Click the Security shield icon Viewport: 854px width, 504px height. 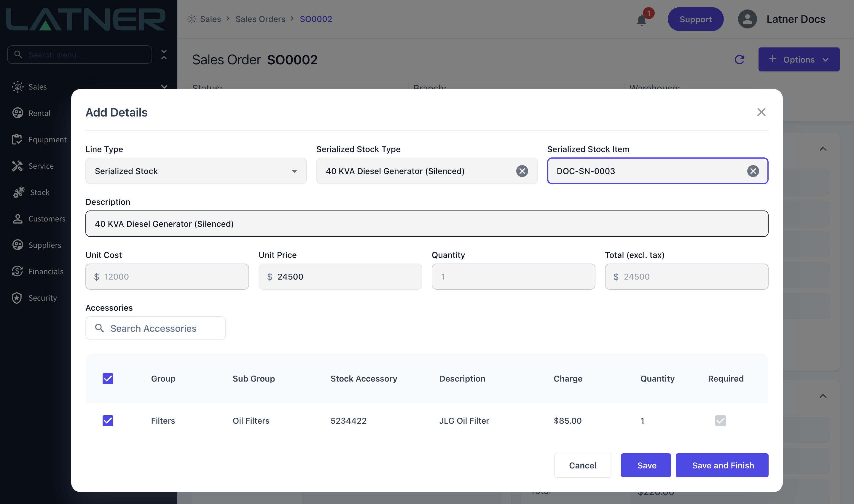tap(17, 298)
